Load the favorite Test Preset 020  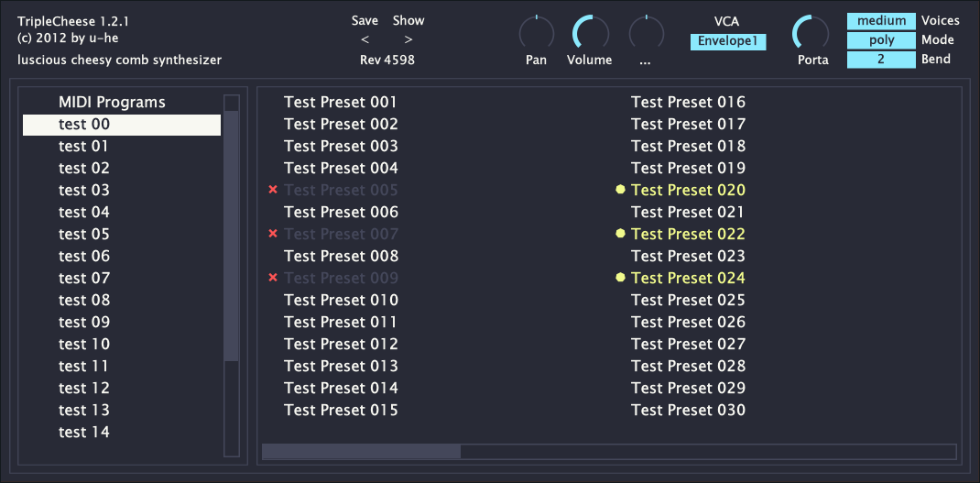[688, 190]
